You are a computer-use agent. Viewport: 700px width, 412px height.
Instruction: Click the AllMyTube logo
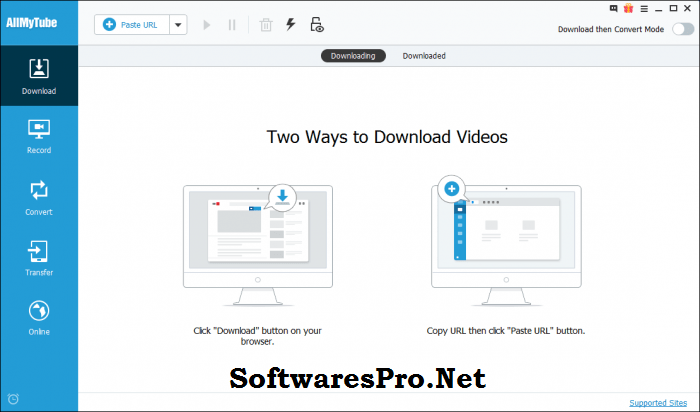pos(31,22)
